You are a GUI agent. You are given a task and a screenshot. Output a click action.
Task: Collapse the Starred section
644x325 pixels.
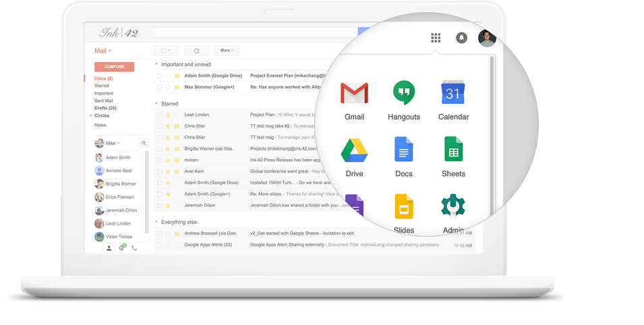[156, 104]
